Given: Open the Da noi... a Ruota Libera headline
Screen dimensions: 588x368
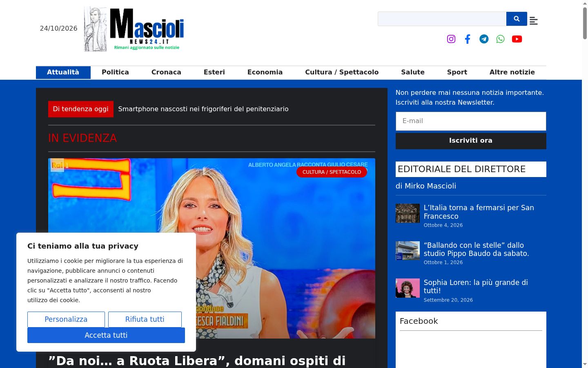Looking at the screenshot, I should (x=197, y=361).
